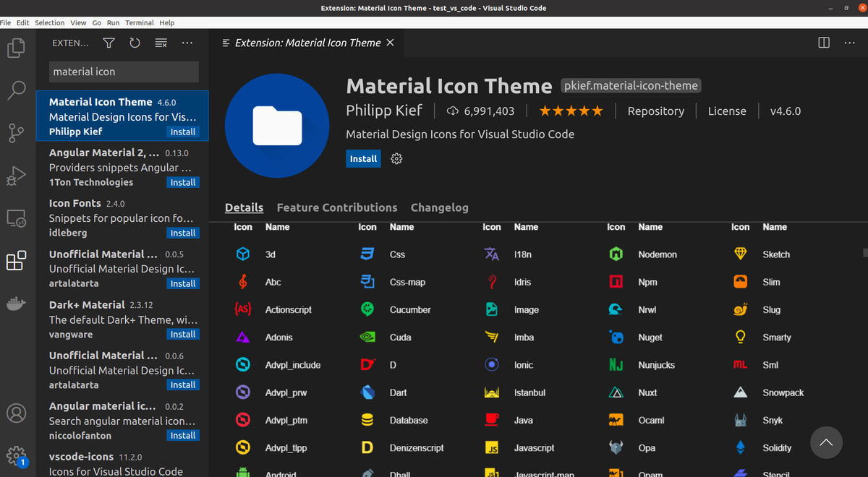Open Remote Explorer view
The width and height of the screenshot is (868, 477).
click(x=16, y=218)
